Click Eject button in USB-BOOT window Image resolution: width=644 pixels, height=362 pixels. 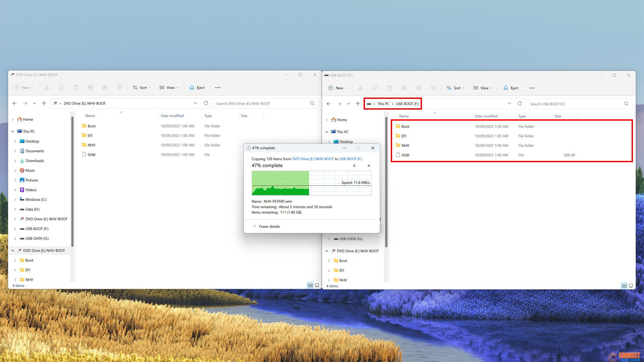click(511, 88)
